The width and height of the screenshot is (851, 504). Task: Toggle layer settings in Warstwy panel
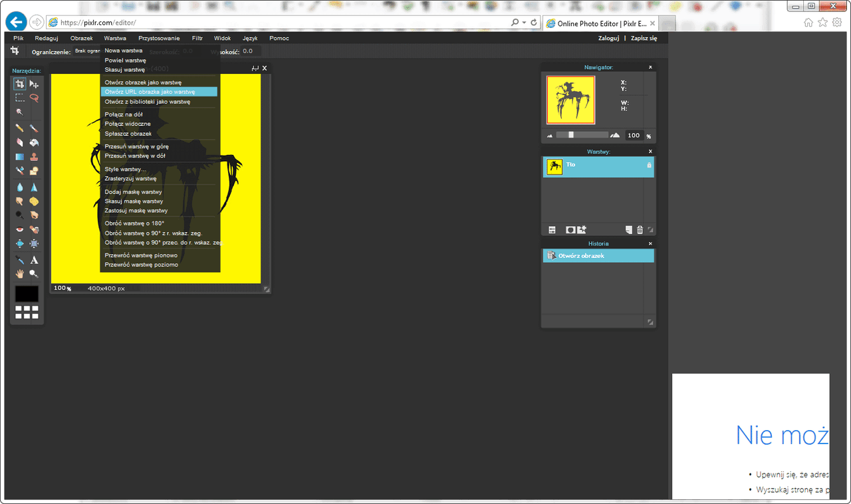click(552, 230)
